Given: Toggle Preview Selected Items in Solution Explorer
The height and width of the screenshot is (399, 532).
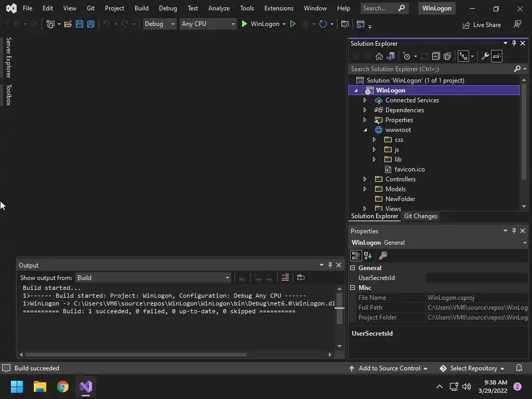Looking at the screenshot, I should coord(496,56).
